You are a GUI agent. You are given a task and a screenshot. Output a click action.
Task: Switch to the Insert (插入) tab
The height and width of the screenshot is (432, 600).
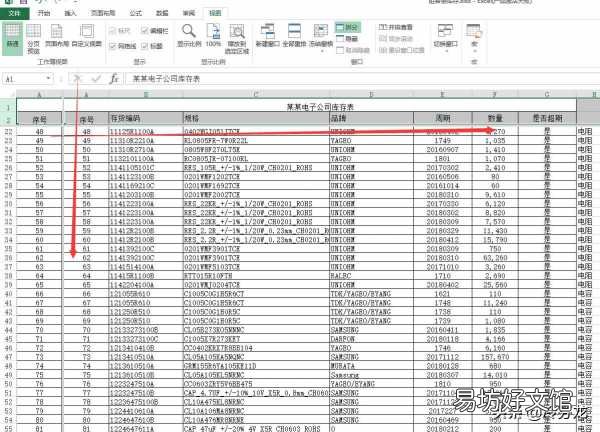70,13
